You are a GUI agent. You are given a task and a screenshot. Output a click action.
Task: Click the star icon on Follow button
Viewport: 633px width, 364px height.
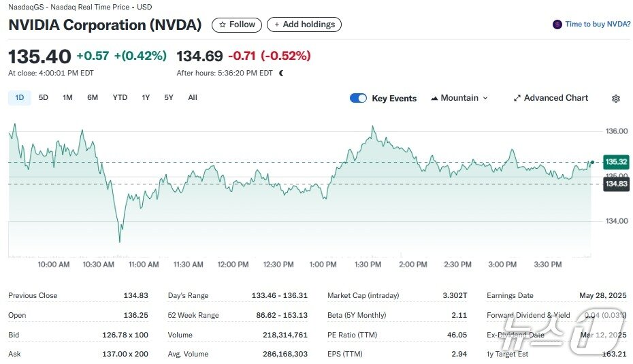[222, 24]
